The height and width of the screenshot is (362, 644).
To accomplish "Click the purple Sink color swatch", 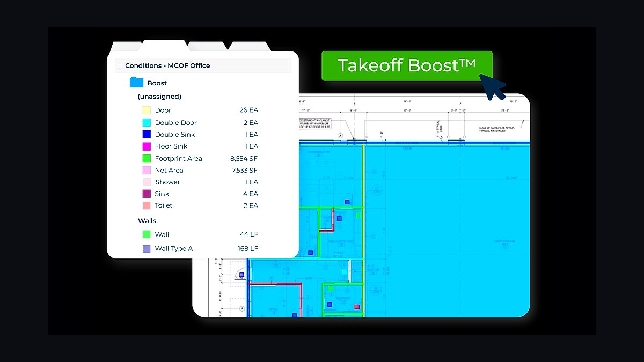I will 146,194.
